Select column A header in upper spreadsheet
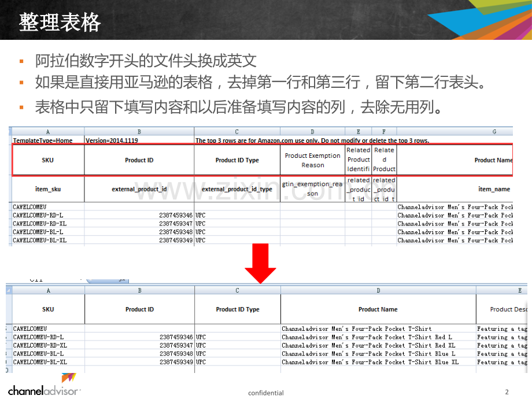The width and height of the screenshot is (532, 399). (x=48, y=132)
